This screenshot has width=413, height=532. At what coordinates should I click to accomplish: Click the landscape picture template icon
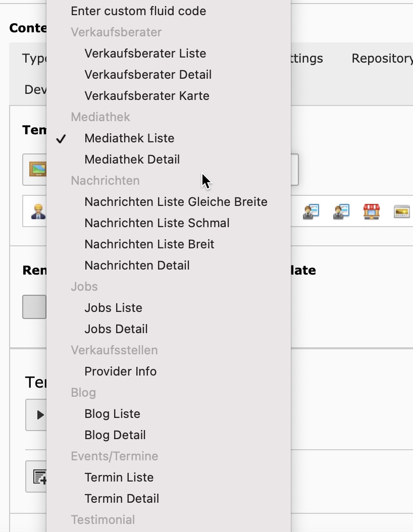[x=38, y=169]
